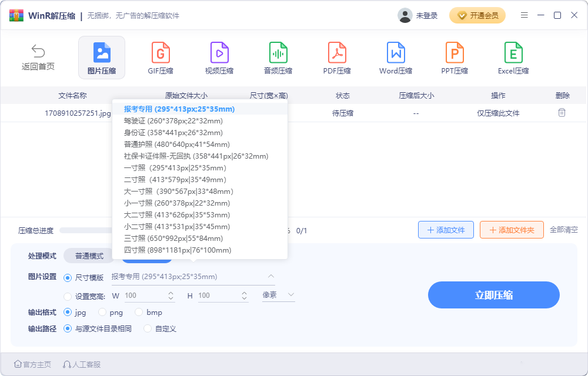Enable the 设置宽高 radio option
This screenshot has width=588, height=376.
click(x=68, y=296)
